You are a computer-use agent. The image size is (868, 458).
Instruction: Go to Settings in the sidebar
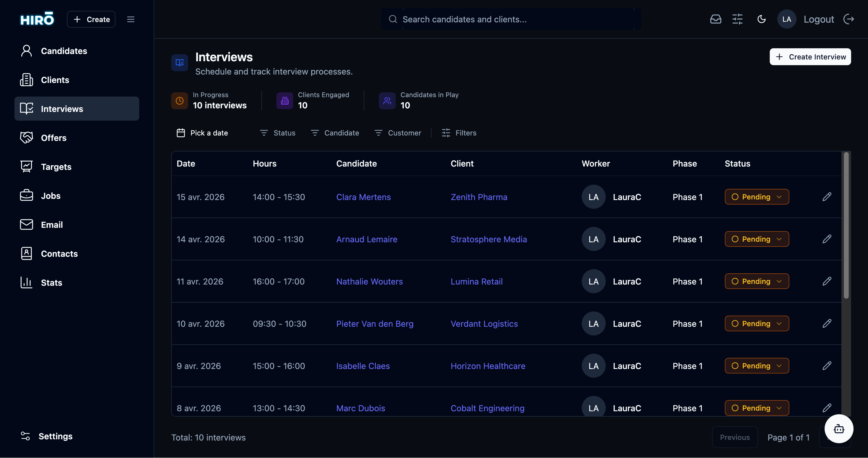(x=56, y=436)
